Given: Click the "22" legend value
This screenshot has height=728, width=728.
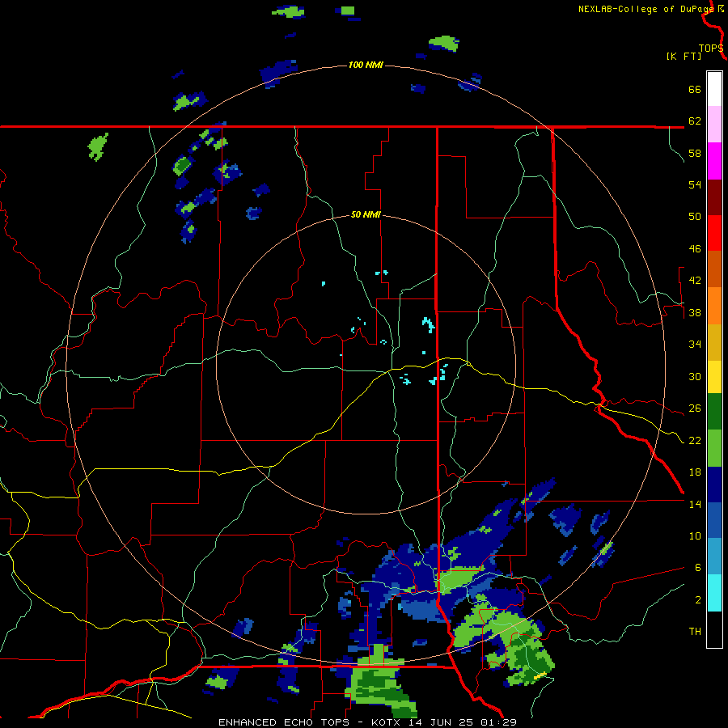Looking at the screenshot, I should pyautogui.click(x=695, y=440).
